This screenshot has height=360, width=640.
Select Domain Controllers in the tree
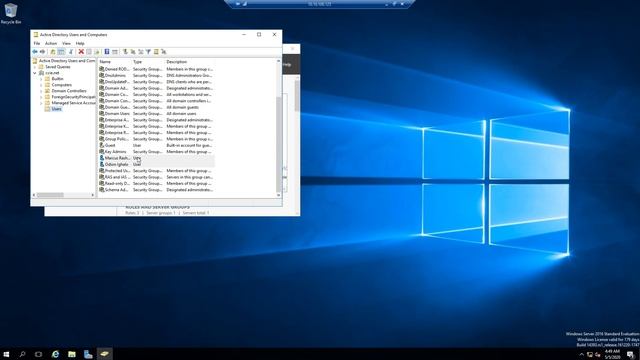click(x=69, y=91)
